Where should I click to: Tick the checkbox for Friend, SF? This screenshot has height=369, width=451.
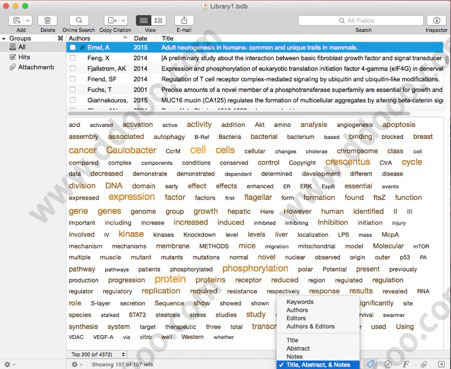point(73,79)
